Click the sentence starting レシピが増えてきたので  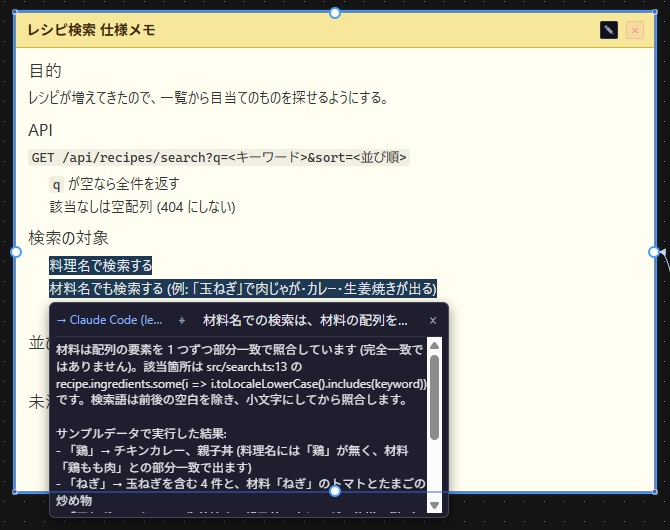[208, 98]
